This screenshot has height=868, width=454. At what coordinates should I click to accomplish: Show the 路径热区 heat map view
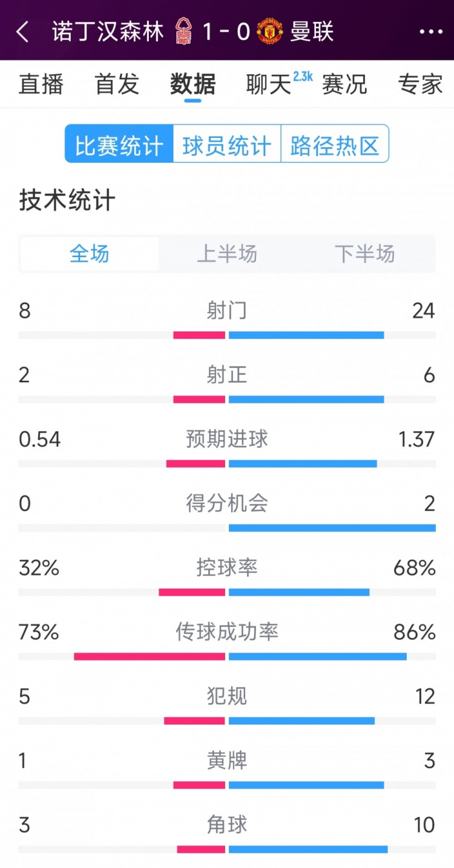[x=335, y=145]
